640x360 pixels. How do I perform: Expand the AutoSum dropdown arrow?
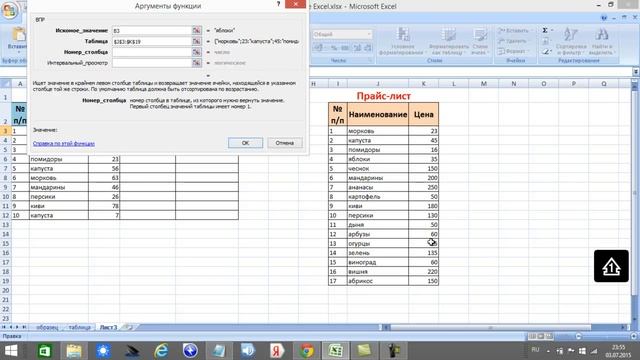(x=552, y=31)
